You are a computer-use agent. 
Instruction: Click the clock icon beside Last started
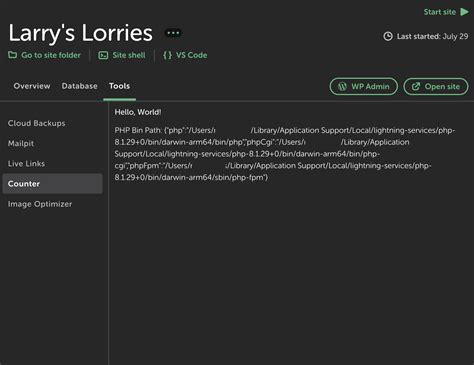click(x=388, y=36)
